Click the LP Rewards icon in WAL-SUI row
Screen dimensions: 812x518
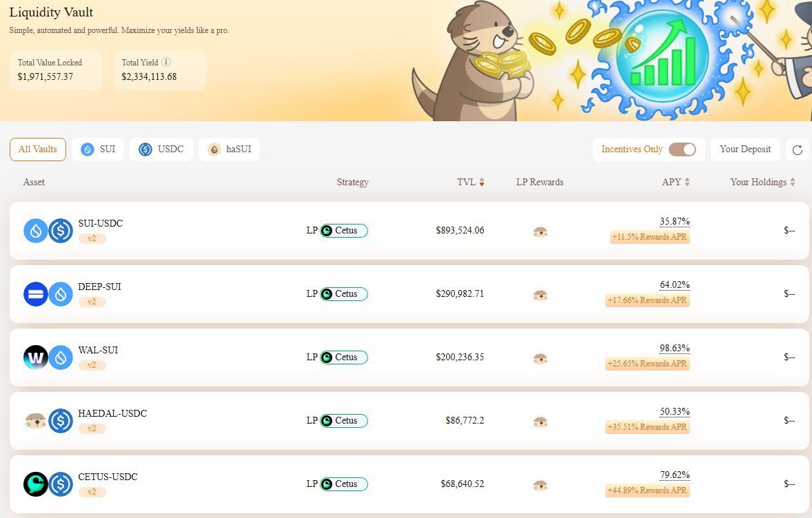coord(540,359)
